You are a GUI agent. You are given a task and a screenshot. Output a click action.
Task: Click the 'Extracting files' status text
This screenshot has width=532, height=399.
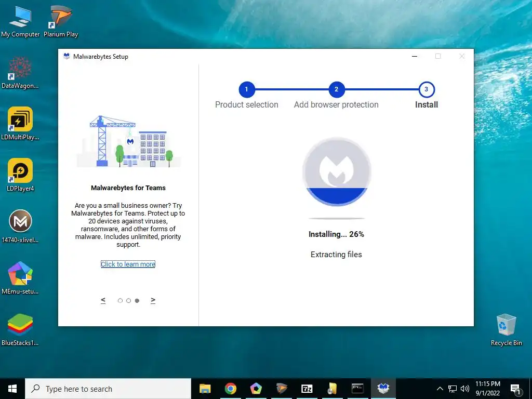[x=336, y=255]
